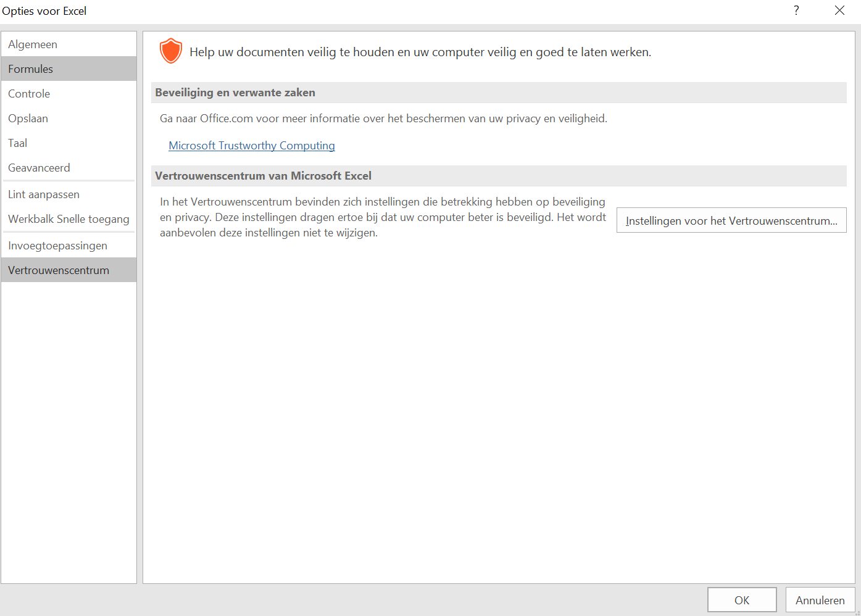The height and width of the screenshot is (616, 861).
Task: Open the Opslaan options page
Action: coord(69,119)
